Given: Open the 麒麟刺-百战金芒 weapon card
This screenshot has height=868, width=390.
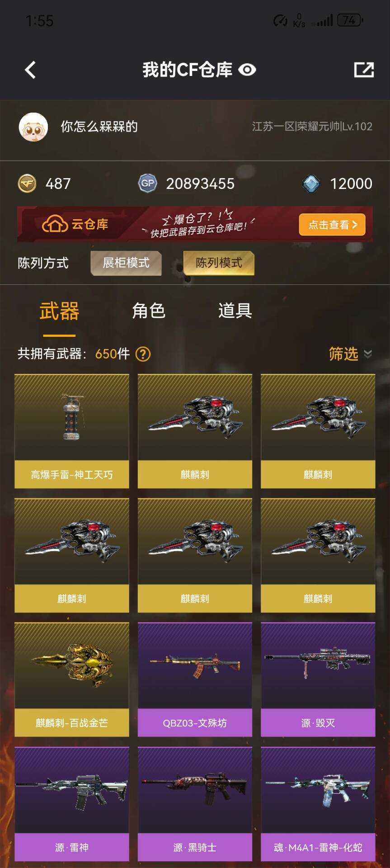Looking at the screenshot, I should [72, 679].
